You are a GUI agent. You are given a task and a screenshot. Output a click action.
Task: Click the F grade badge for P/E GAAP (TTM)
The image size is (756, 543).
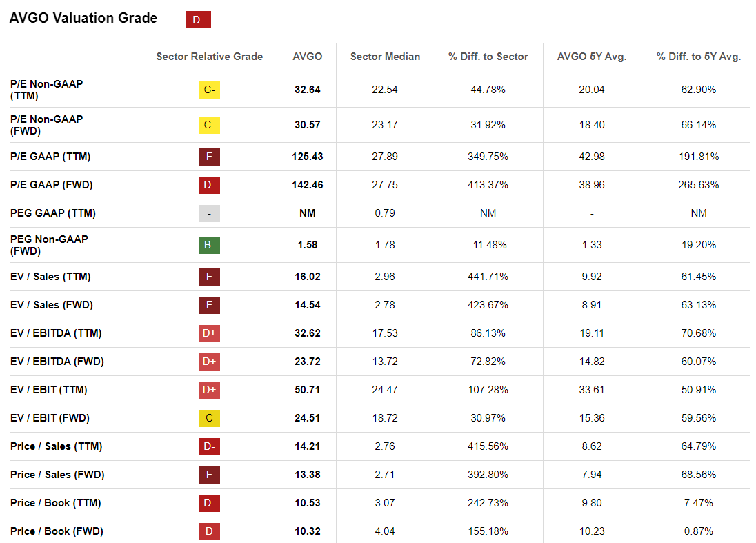click(210, 157)
